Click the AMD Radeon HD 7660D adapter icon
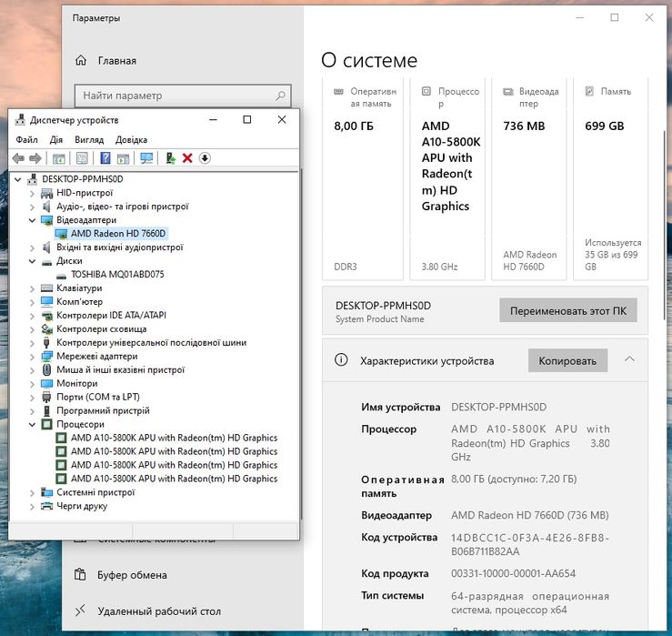This screenshot has height=636, width=672. click(61, 234)
